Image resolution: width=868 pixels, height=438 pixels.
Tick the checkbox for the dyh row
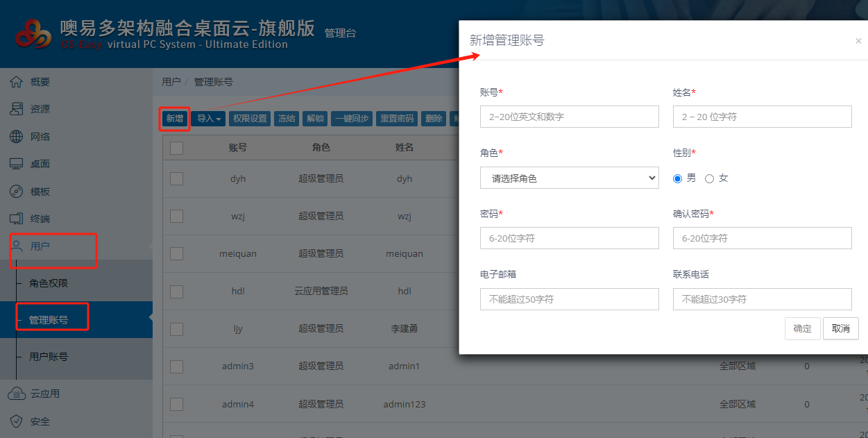point(176,178)
